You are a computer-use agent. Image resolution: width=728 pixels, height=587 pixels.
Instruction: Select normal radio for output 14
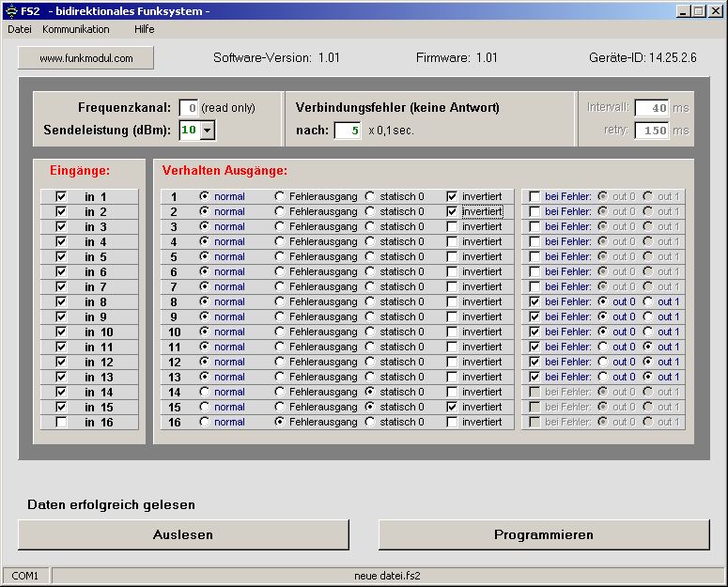point(204,392)
